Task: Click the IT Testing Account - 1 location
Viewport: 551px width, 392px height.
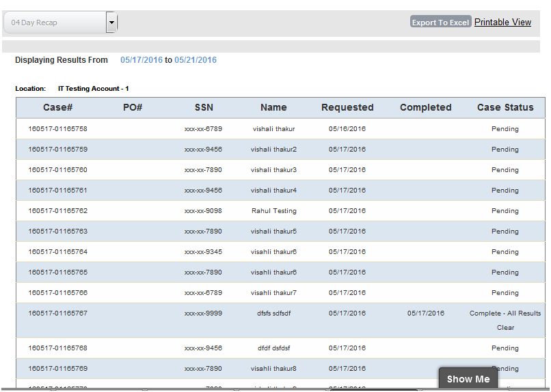Action: point(94,88)
